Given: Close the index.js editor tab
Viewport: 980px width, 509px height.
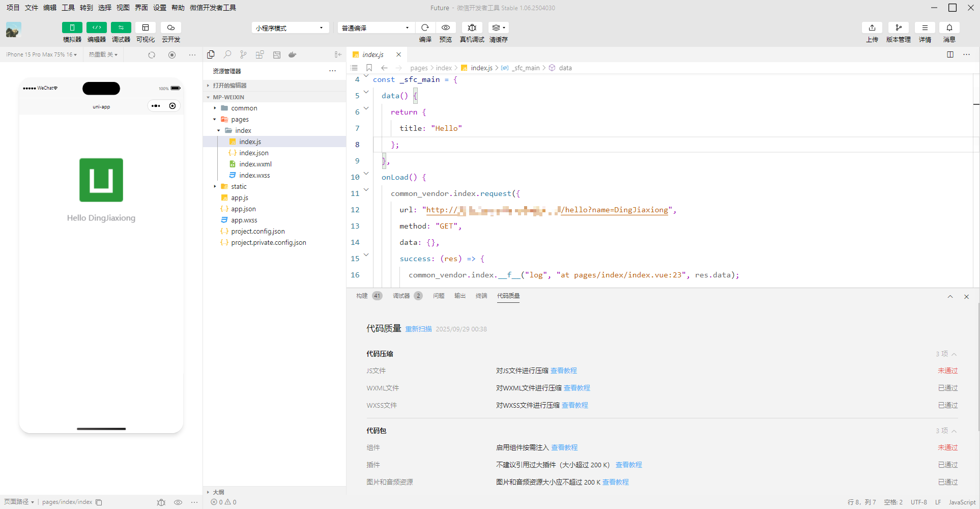Looking at the screenshot, I should click(x=398, y=54).
